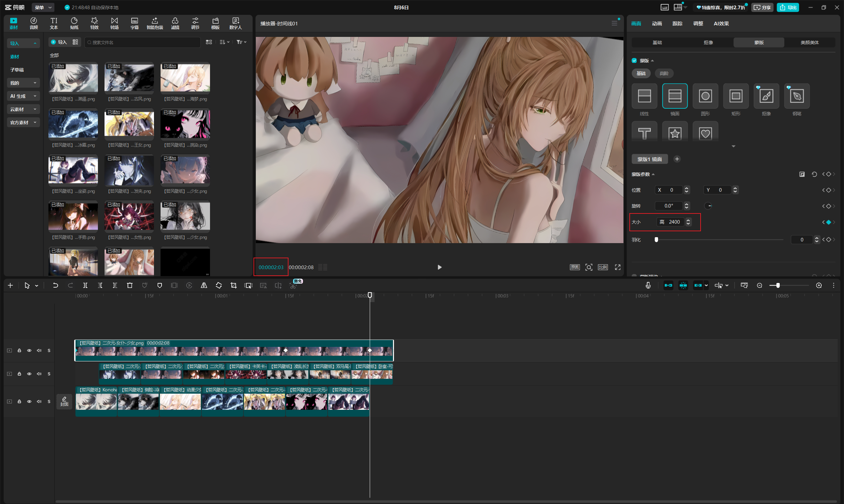Expand the 云素材 sidebar section
844x504 pixels.
(23, 109)
